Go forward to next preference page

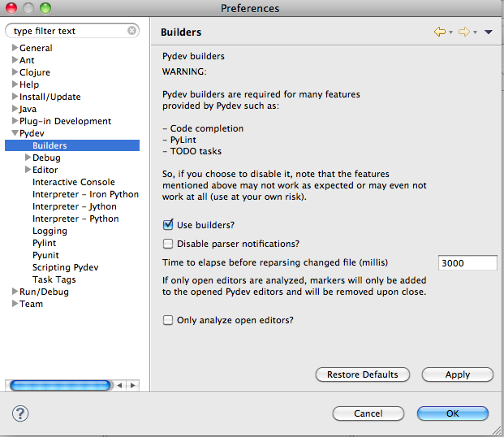(463, 32)
